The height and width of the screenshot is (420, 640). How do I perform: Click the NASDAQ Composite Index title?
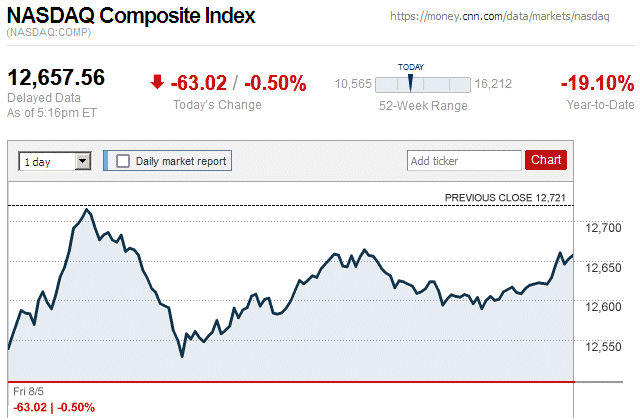[131, 17]
